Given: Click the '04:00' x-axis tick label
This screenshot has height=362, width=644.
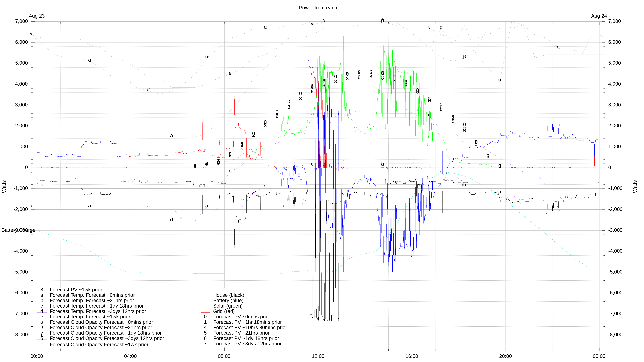Looking at the screenshot, I should click(x=131, y=356).
